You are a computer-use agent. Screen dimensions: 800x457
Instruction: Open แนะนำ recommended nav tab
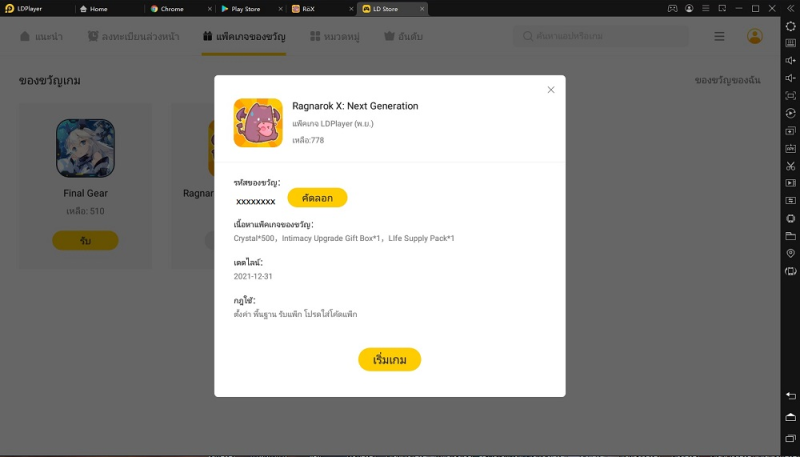41,36
